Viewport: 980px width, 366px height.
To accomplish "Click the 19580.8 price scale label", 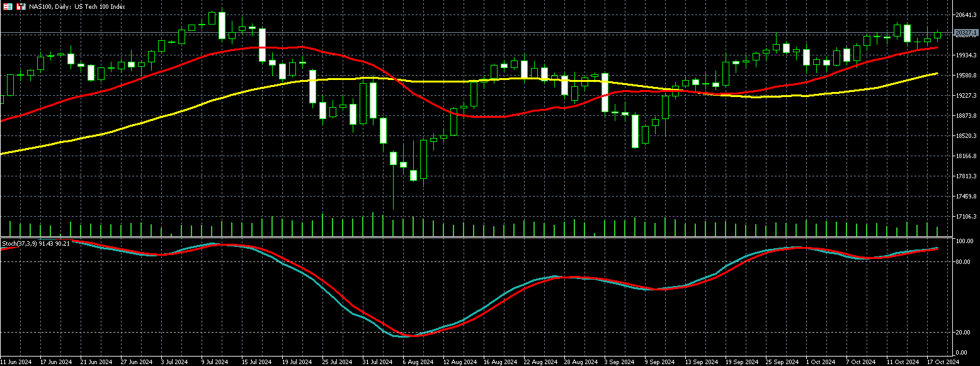I will tap(966, 76).
